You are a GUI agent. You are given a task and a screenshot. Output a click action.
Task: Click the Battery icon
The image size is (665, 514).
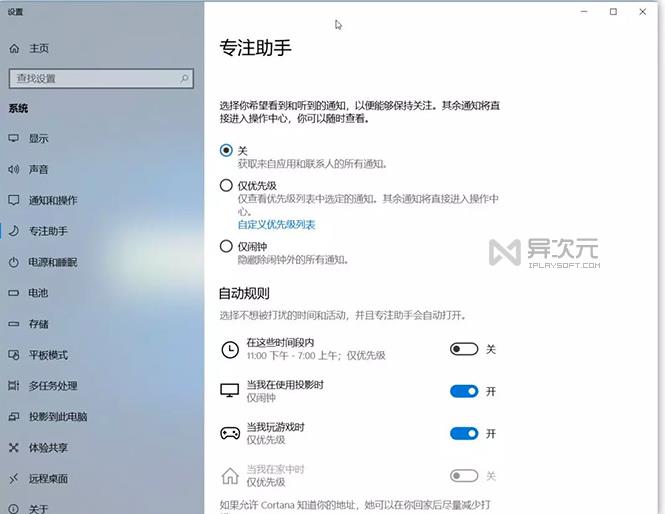pos(14,293)
